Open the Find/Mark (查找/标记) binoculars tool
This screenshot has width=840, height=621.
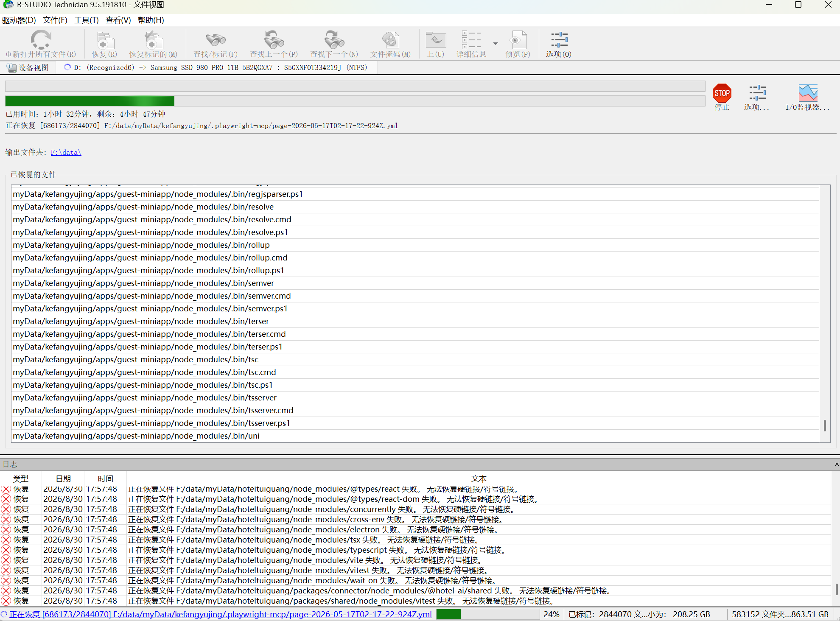[216, 41]
